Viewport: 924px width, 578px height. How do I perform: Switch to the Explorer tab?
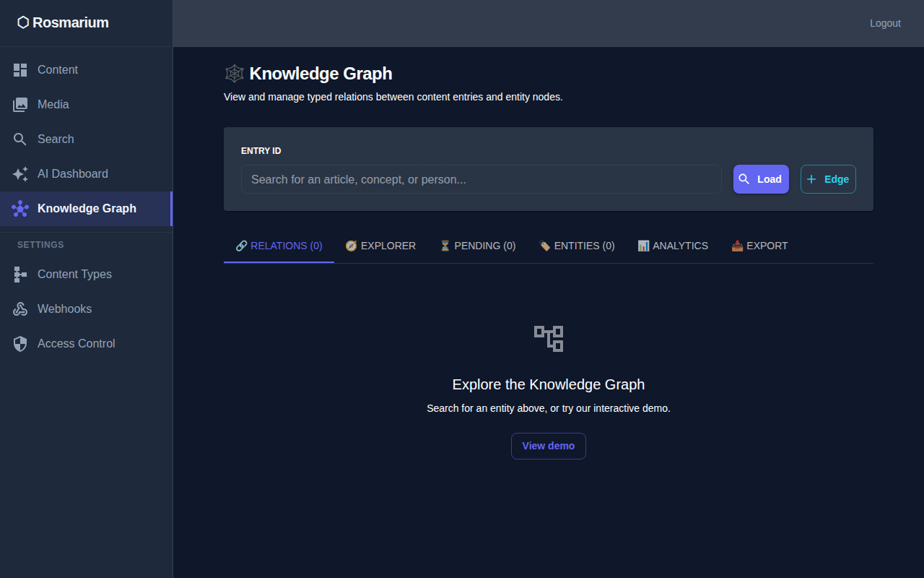[x=380, y=246]
